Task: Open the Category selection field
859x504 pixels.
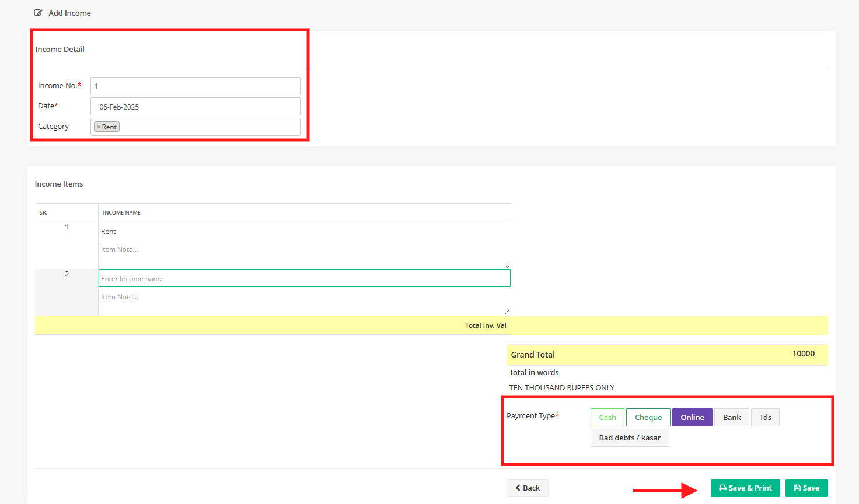Action: point(210,127)
